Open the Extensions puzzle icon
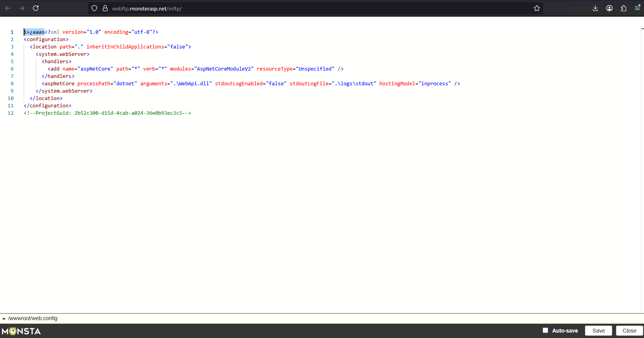This screenshot has width=644, height=338. click(x=623, y=8)
